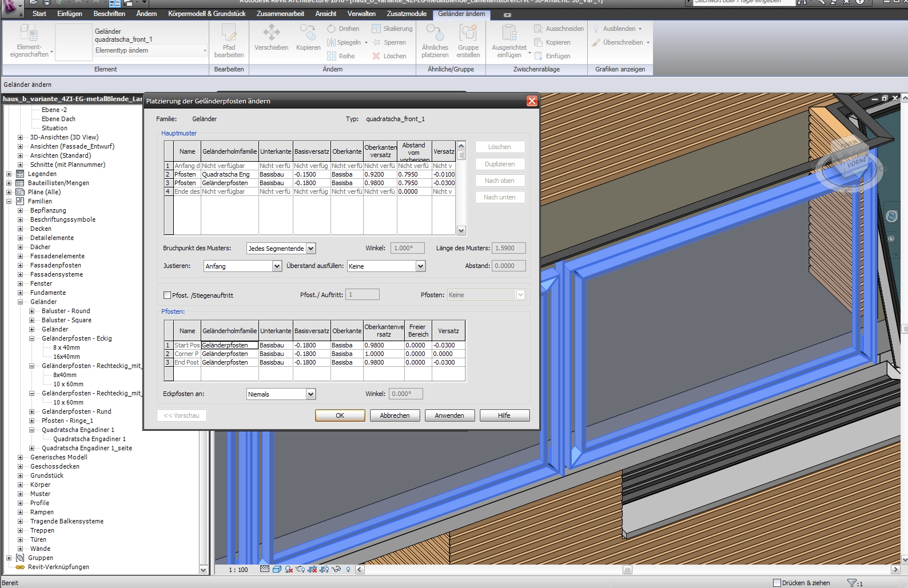Click the temporary hide glasses icon
The height and width of the screenshot is (588, 908).
[336, 569]
